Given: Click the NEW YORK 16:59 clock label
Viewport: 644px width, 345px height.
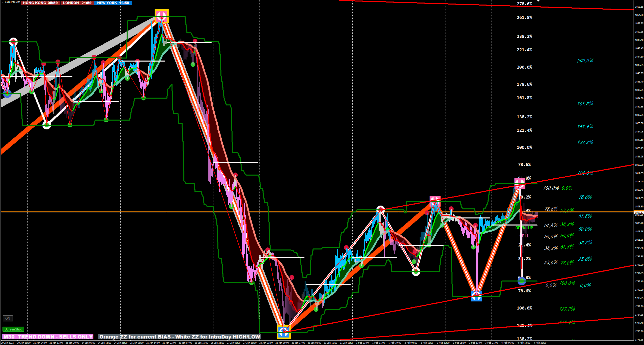Looking at the screenshot, I should [x=113, y=3].
